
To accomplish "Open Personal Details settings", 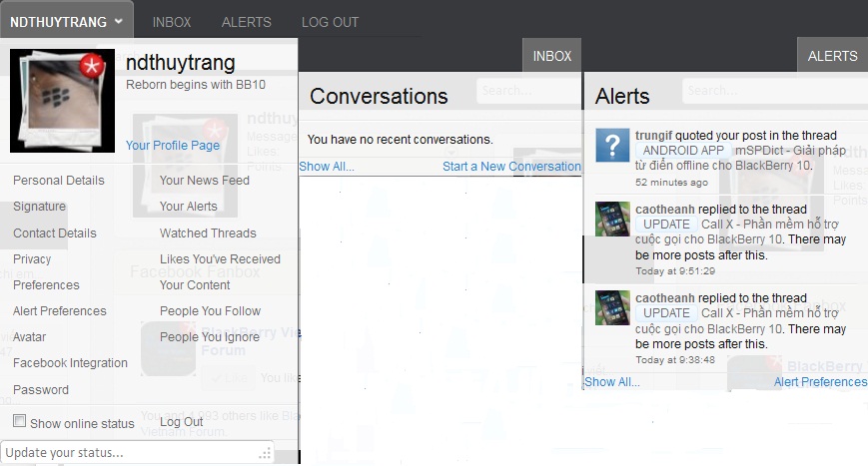I will [59, 181].
